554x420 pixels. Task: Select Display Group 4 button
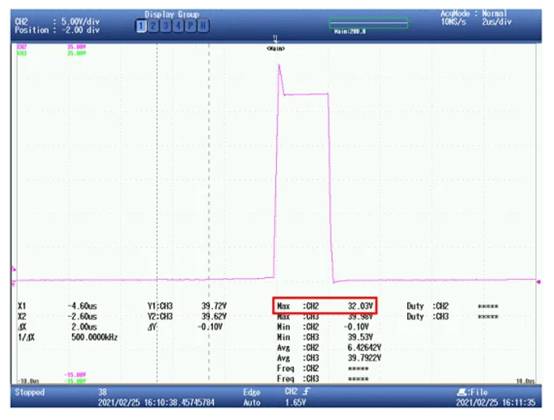coord(178,26)
